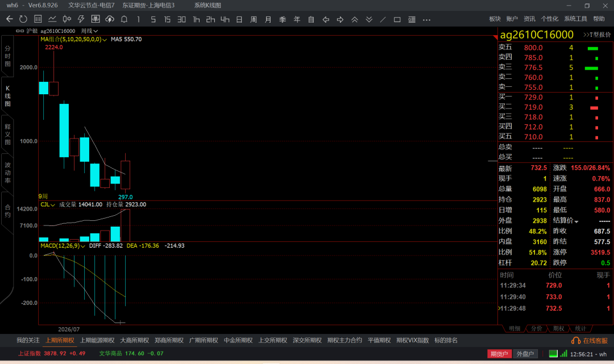Select the 1-minute period
614x364 pixels.
pyautogui.click(x=138, y=19)
